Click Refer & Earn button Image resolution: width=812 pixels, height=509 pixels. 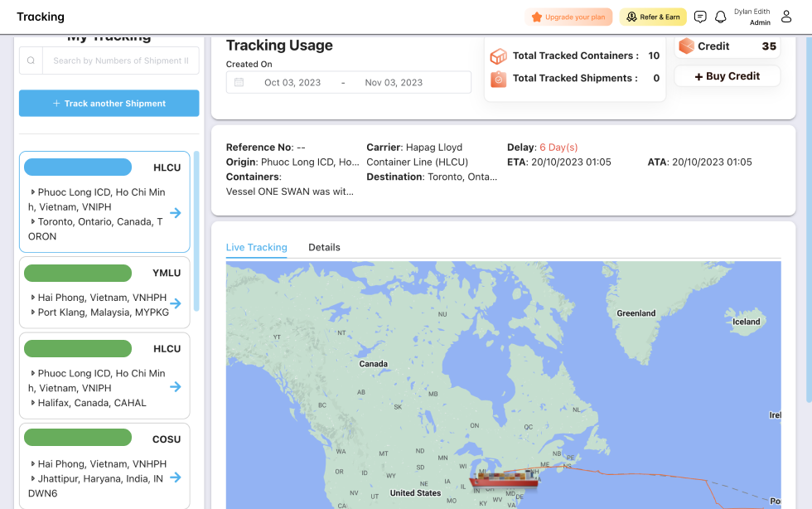653,17
